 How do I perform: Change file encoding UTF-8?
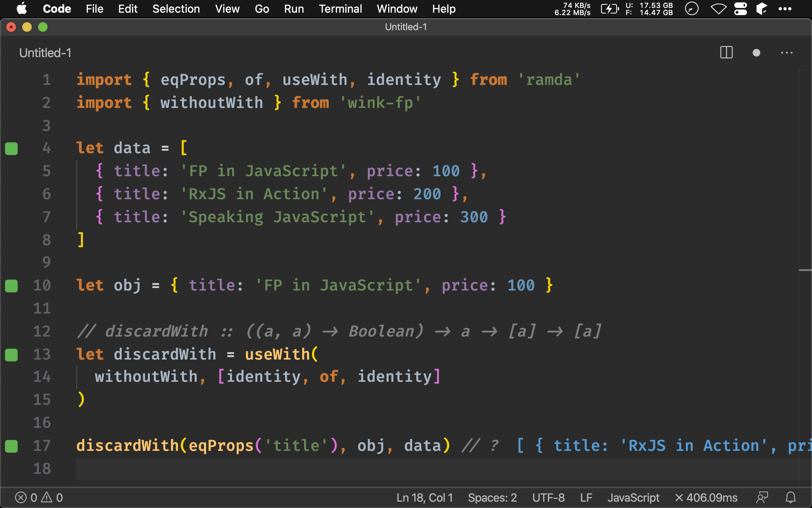click(548, 498)
